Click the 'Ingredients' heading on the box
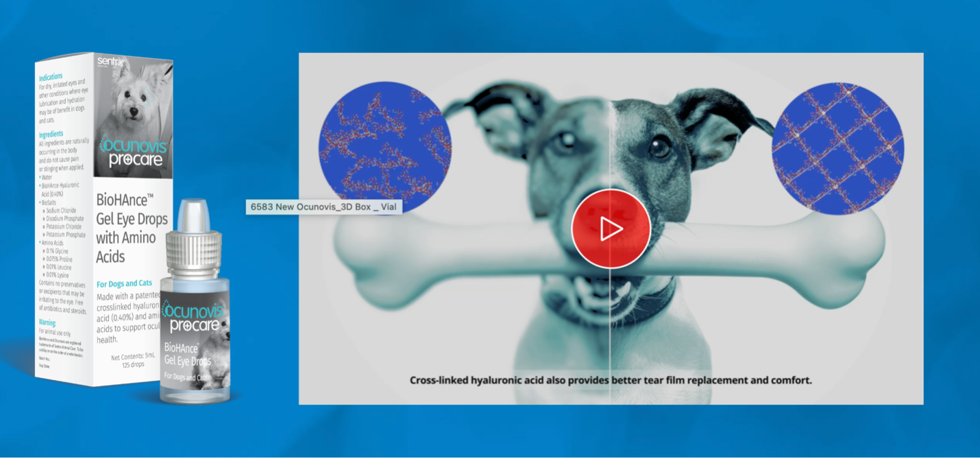Screen dimensions: 980x461 pyautogui.click(x=52, y=134)
